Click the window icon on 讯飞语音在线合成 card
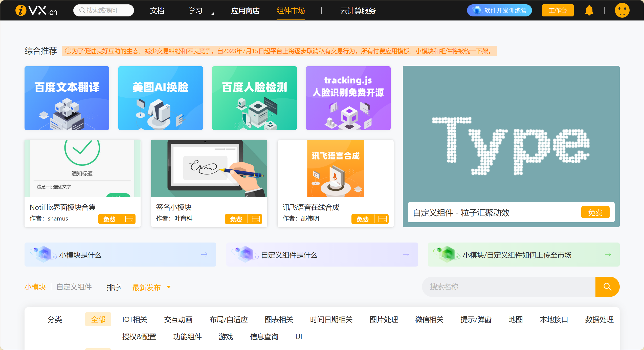This screenshot has height=350, width=644. [x=382, y=219]
